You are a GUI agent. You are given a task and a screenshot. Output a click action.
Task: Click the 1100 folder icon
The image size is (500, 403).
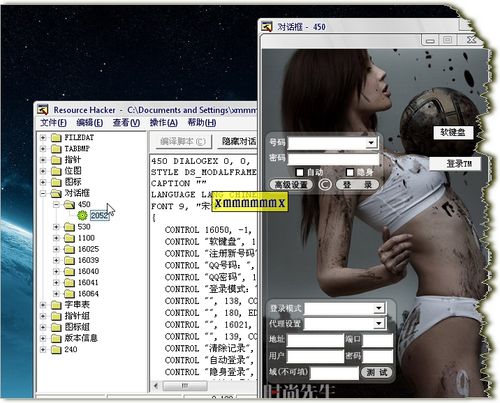point(69,238)
